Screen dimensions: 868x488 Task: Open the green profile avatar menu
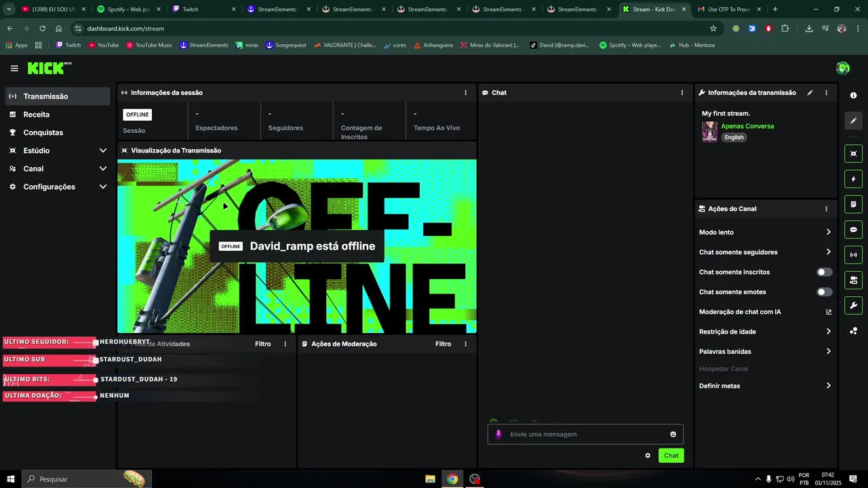pyautogui.click(x=843, y=68)
